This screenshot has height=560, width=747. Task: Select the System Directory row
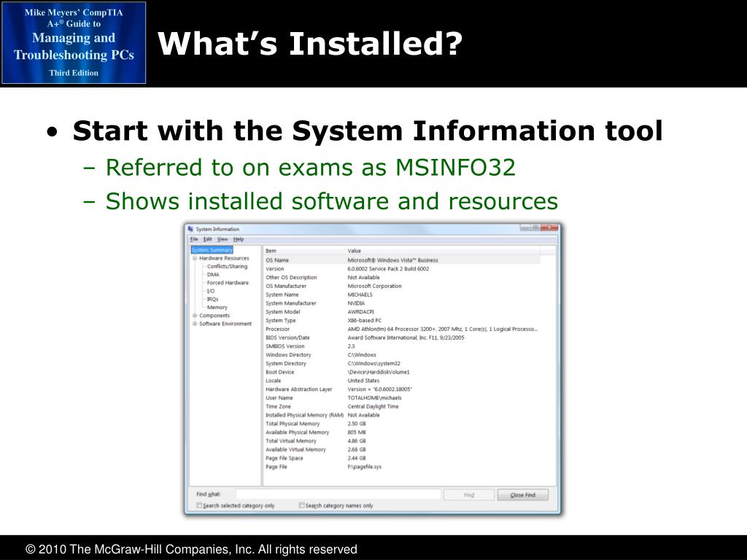point(402,363)
